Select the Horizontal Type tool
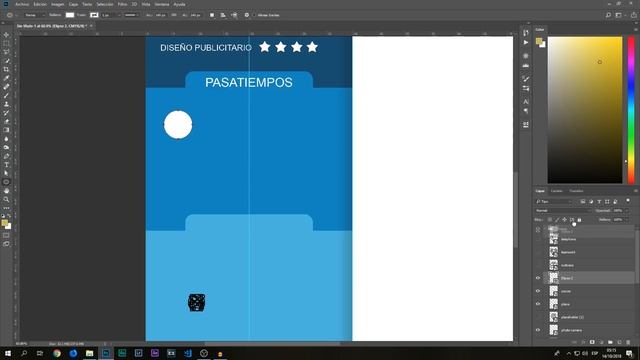Screen dimensions: 640x360 6,165
